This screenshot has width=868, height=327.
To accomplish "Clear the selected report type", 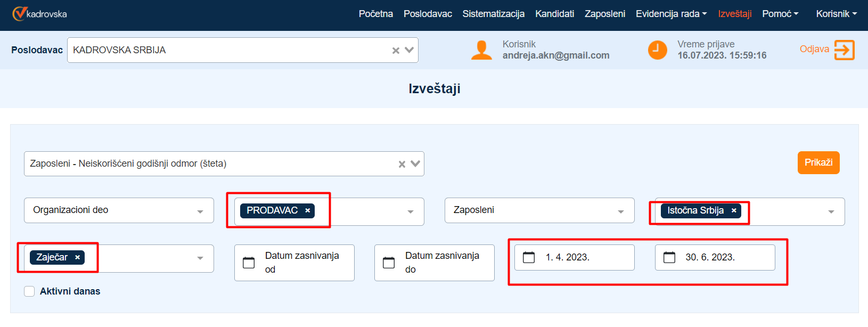I will pos(402,164).
